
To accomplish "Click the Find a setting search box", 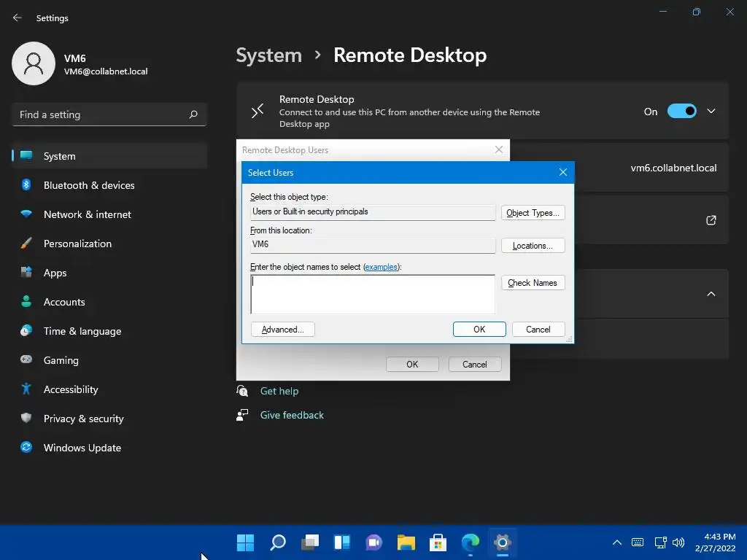I will [x=109, y=114].
